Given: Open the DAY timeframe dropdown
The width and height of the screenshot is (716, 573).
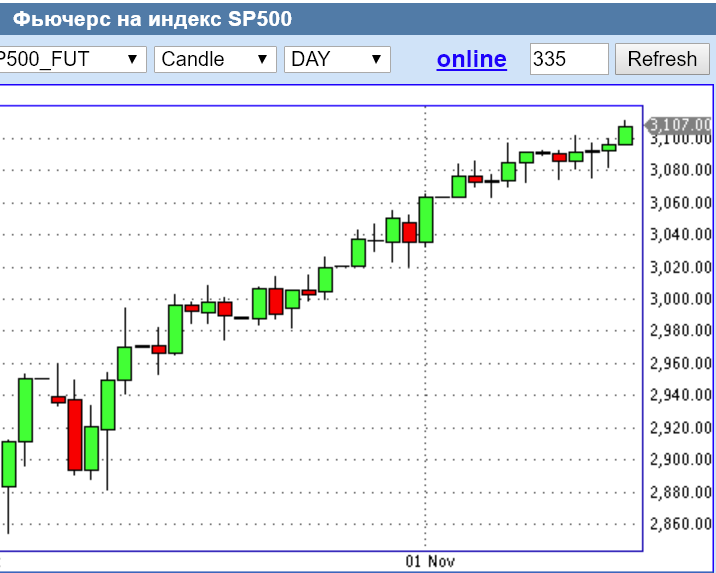Looking at the screenshot, I should click(337, 59).
